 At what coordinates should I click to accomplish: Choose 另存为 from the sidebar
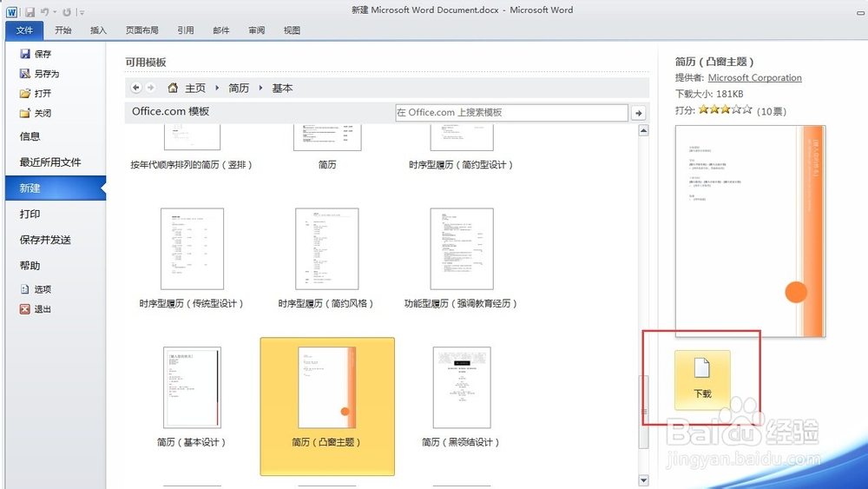point(39,74)
